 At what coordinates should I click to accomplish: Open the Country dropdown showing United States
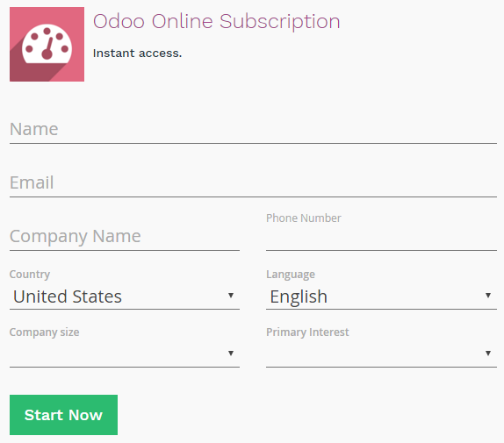(x=125, y=297)
